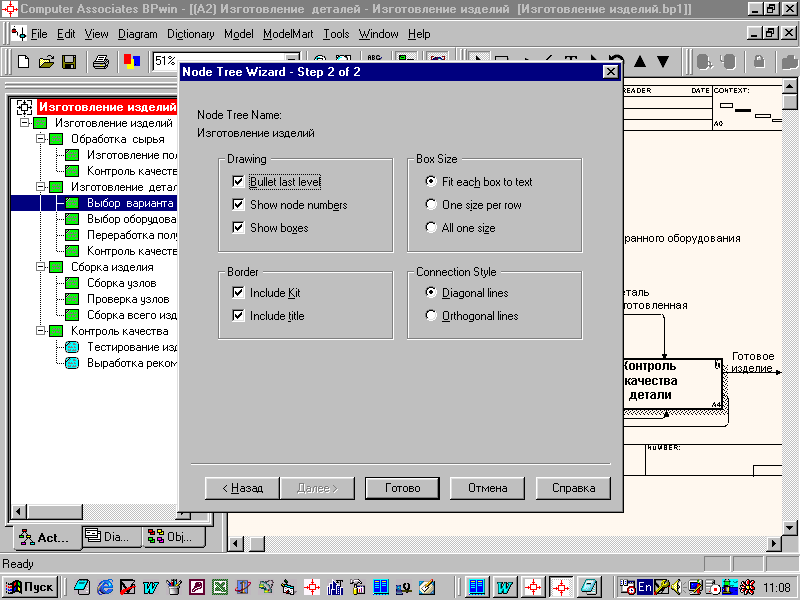
Task: Open the File menu
Action: coord(39,34)
